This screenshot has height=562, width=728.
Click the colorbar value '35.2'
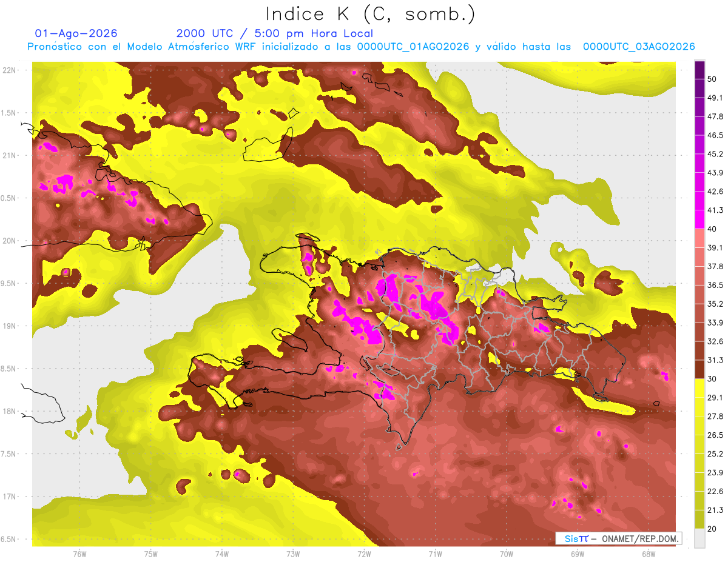point(715,304)
